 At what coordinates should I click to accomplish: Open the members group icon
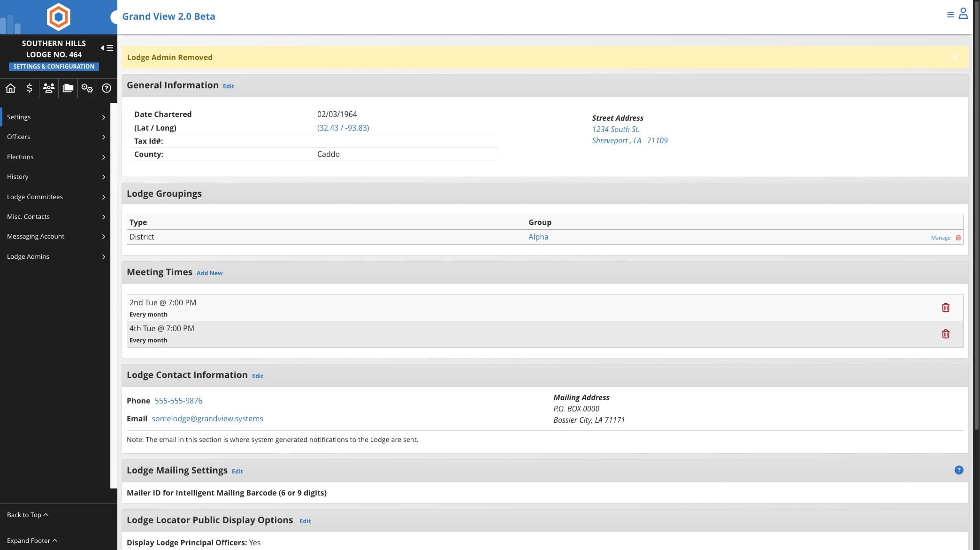click(x=49, y=88)
